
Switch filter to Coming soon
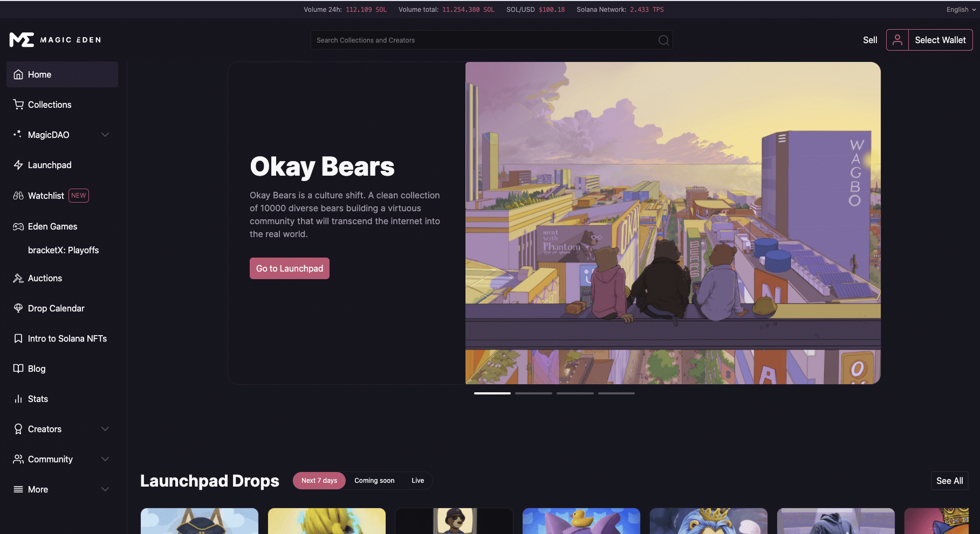[374, 481]
